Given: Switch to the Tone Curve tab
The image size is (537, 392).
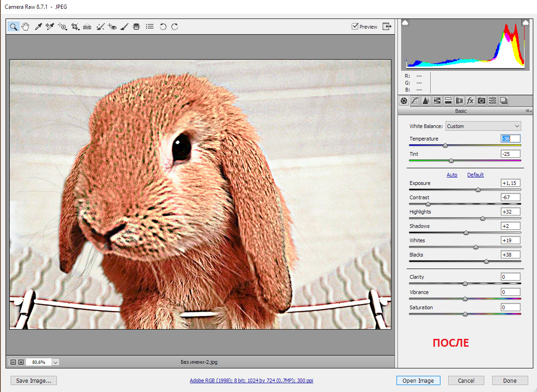Looking at the screenshot, I should [415, 101].
